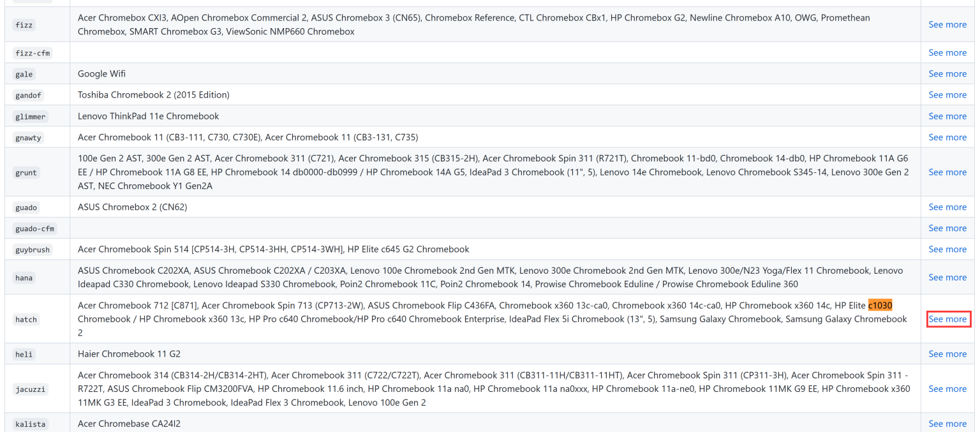The image size is (980, 432).
Task: Click the gale board name
Action: (x=24, y=74)
